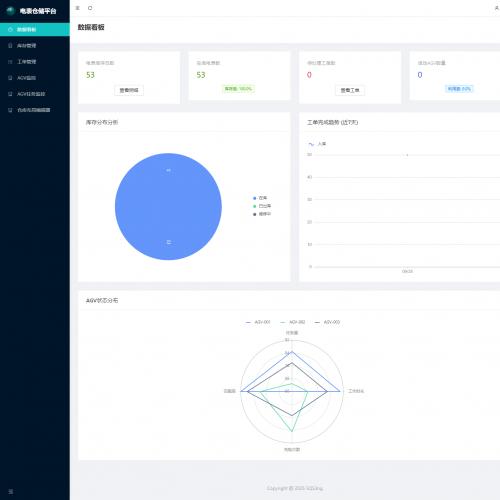
Task: Toggle the 已出库 legend item in pie chart
Action: (262, 206)
